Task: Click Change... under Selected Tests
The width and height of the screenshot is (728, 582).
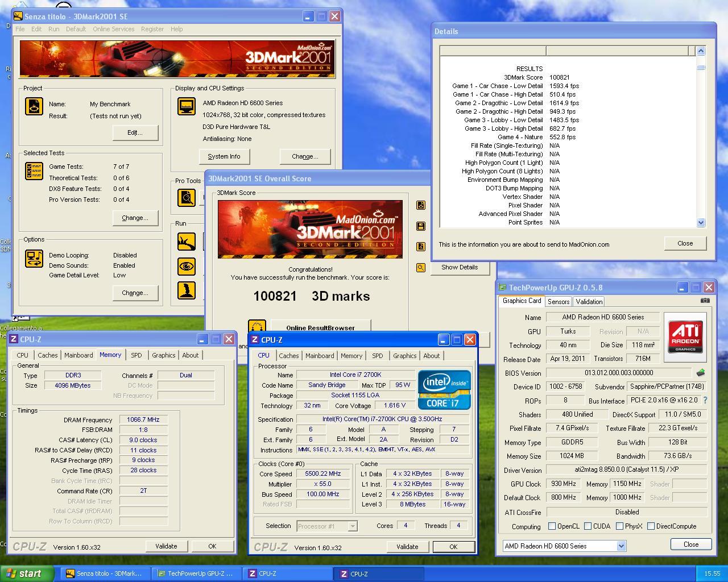Action: pyautogui.click(x=135, y=218)
